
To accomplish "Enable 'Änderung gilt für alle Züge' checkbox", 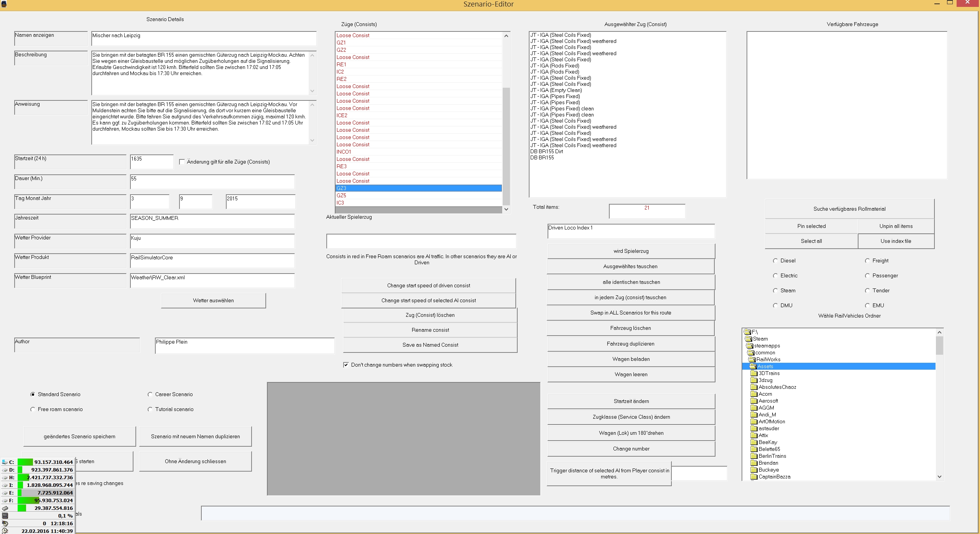I will 182,162.
